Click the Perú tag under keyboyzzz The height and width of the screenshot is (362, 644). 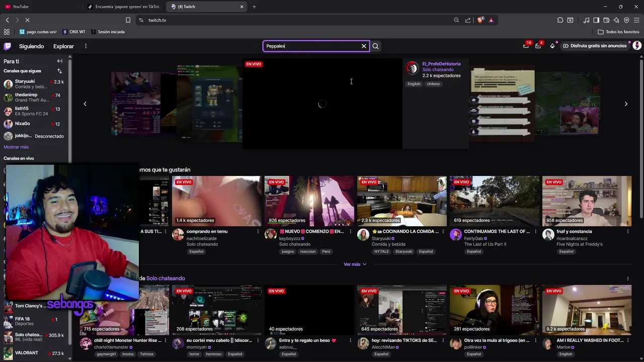coord(326,251)
